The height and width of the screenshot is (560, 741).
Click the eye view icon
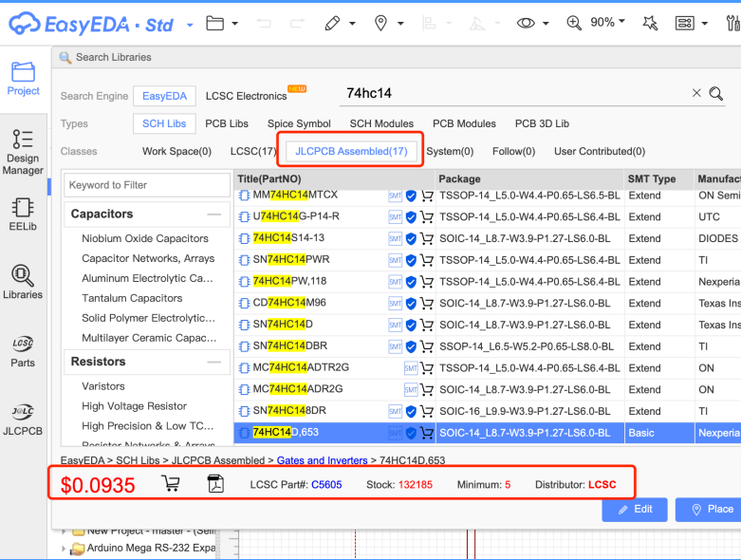tap(526, 23)
